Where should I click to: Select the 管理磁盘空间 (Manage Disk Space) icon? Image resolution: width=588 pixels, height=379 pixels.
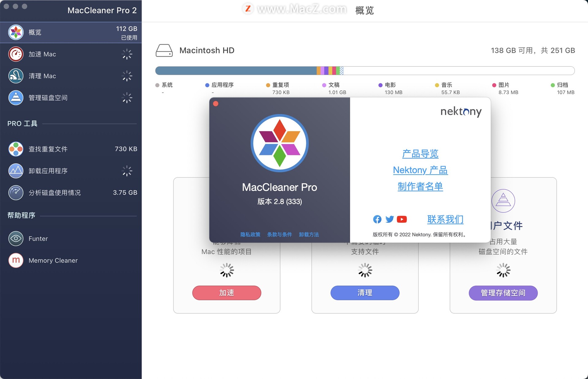16,98
